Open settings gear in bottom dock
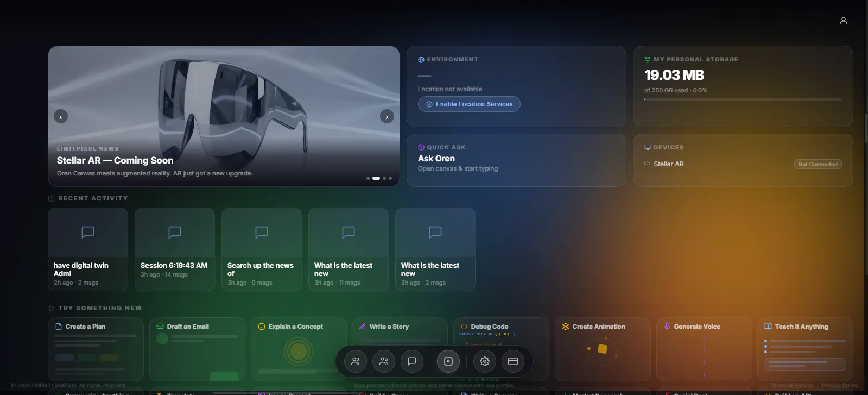 tap(485, 361)
